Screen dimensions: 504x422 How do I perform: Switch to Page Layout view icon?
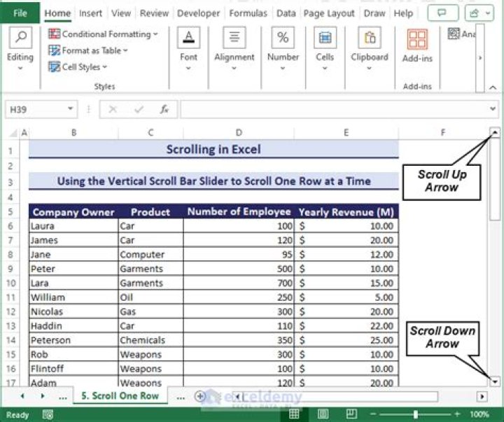pyautogui.click(x=323, y=414)
